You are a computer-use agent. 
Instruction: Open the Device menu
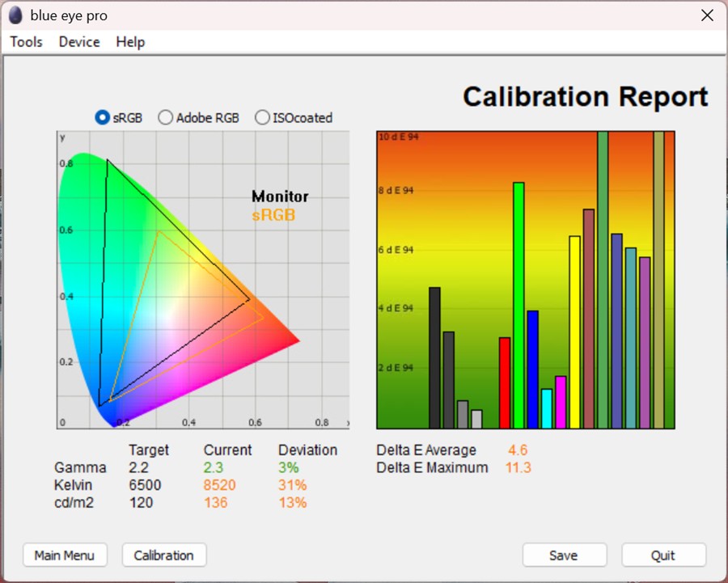78,41
